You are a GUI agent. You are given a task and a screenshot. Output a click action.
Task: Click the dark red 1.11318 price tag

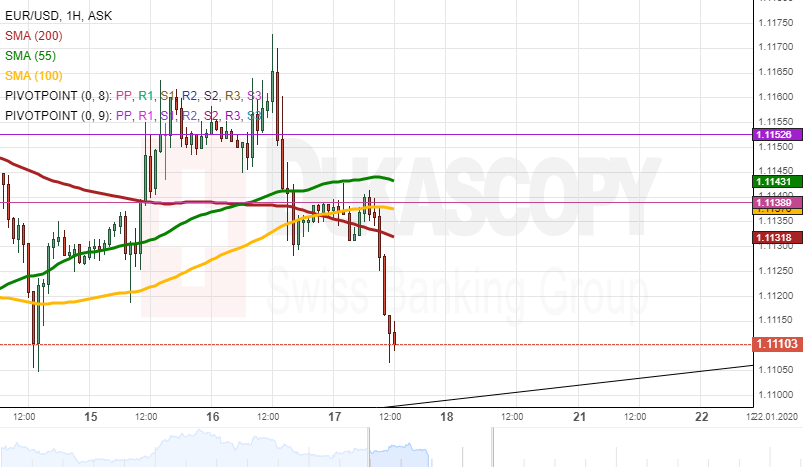click(775, 237)
